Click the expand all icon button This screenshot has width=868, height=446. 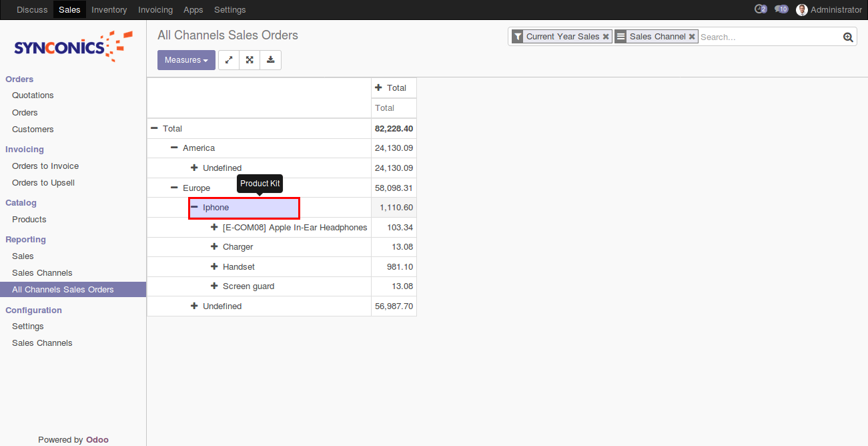coord(250,60)
